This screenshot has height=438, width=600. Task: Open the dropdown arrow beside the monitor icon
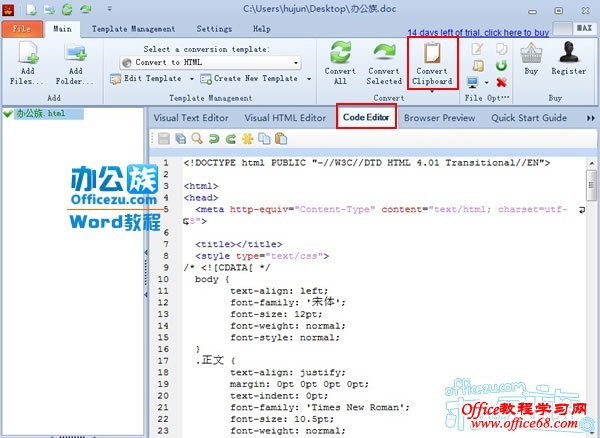tap(486, 82)
